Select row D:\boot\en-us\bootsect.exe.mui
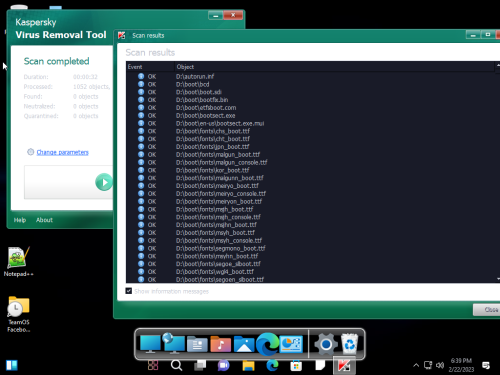The height and width of the screenshot is (375, 500). click(x=310, y=123)
